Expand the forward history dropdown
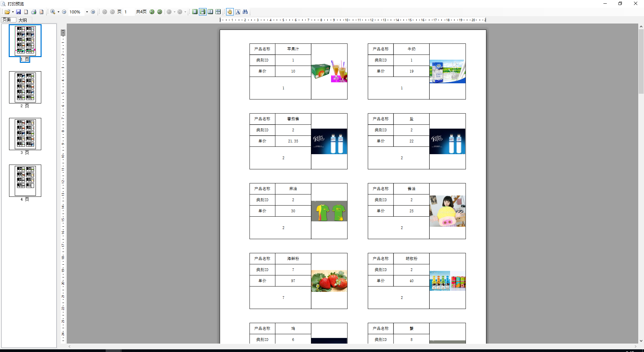The width and height of the screenshot is (644, 352). [185, 12]
